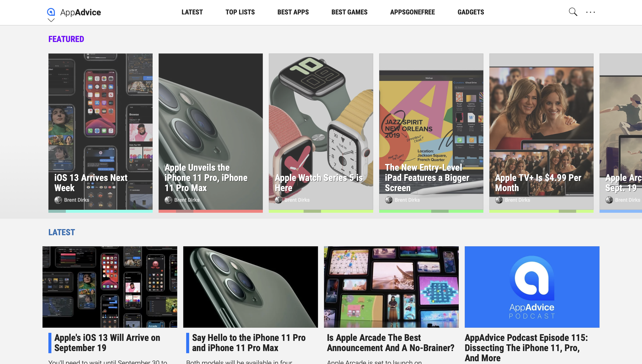Go to Best Games section

coord(349,12)
